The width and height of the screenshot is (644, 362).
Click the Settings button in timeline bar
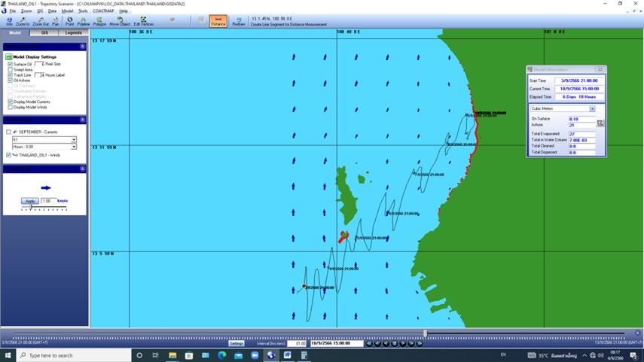click(x=237, y=343)
